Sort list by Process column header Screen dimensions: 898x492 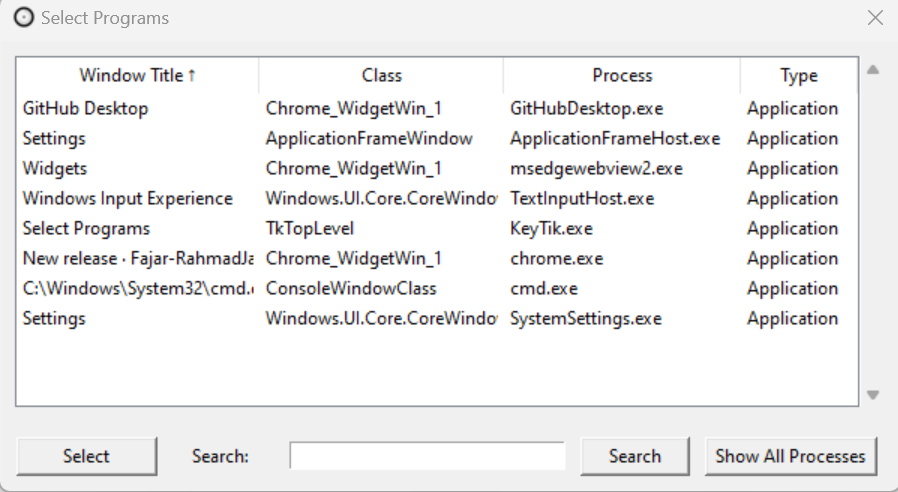pos(621,75)
